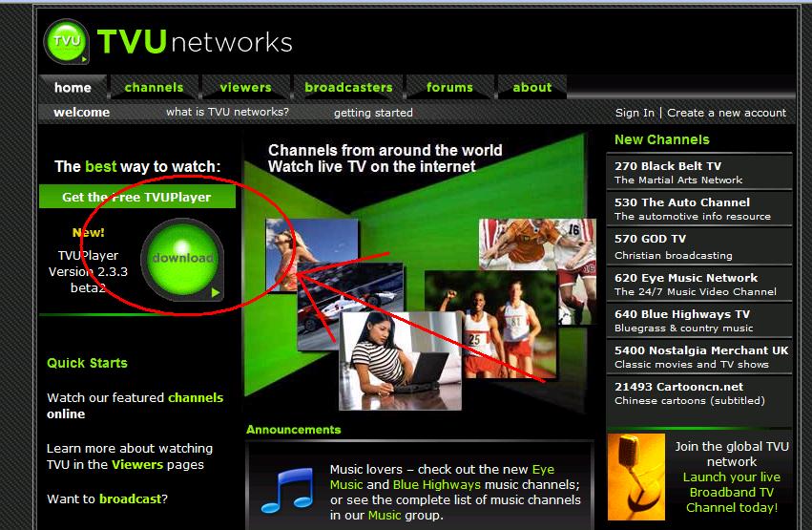The height and width of the screenshot is (530, 812).
Task: Click the Sign In link
Action: (635, 113)
